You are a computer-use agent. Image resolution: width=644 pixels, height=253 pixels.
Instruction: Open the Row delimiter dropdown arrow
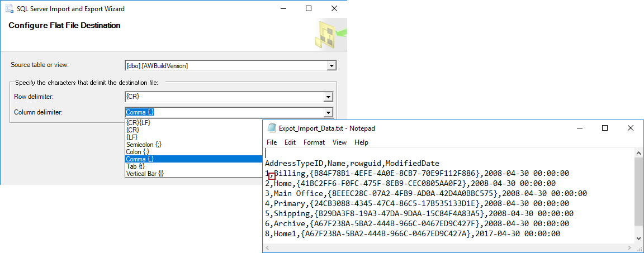point(328,97)
